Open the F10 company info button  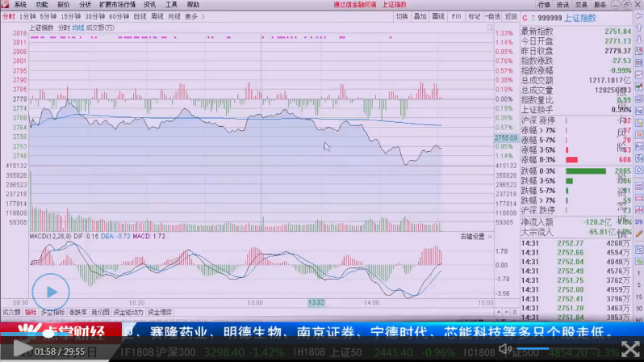pyautogui.click(x=456, y=16)
